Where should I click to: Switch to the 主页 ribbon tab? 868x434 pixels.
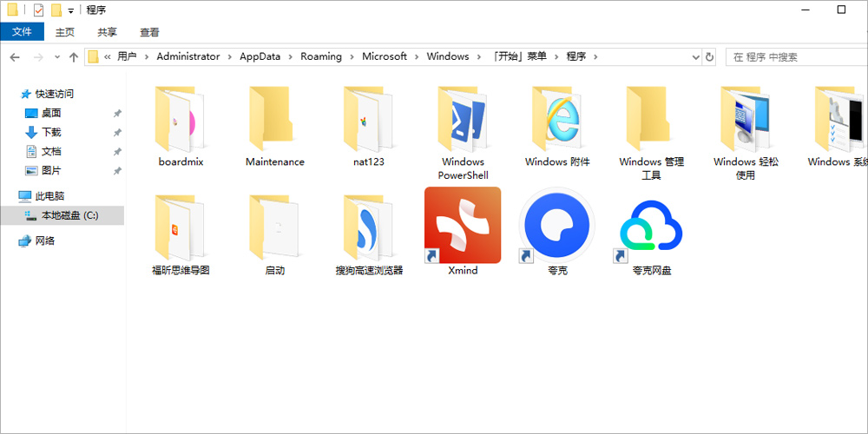click(65, 32)
